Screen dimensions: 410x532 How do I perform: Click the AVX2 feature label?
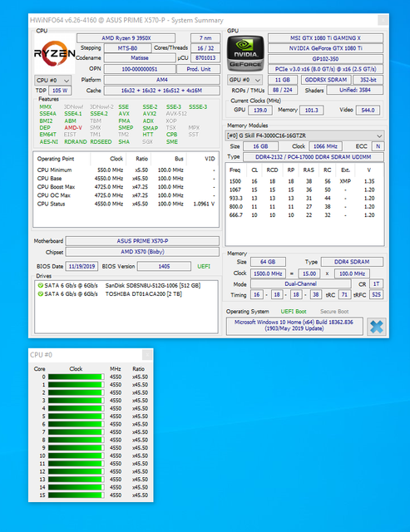[150, 114]
